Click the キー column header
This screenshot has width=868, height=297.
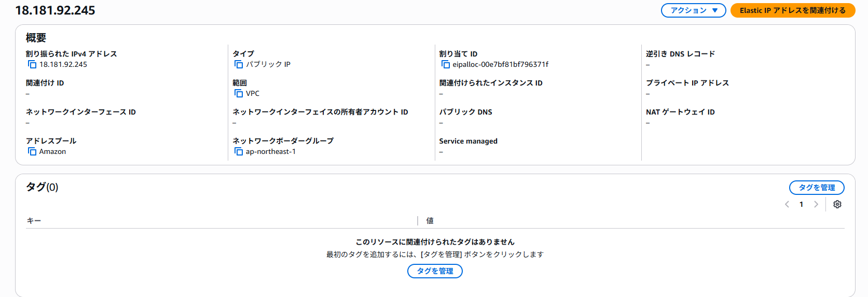pos(34,221)
